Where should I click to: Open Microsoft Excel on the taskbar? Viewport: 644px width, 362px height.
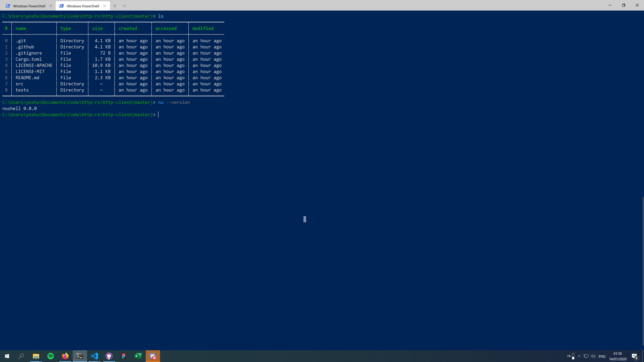(138, 356)
